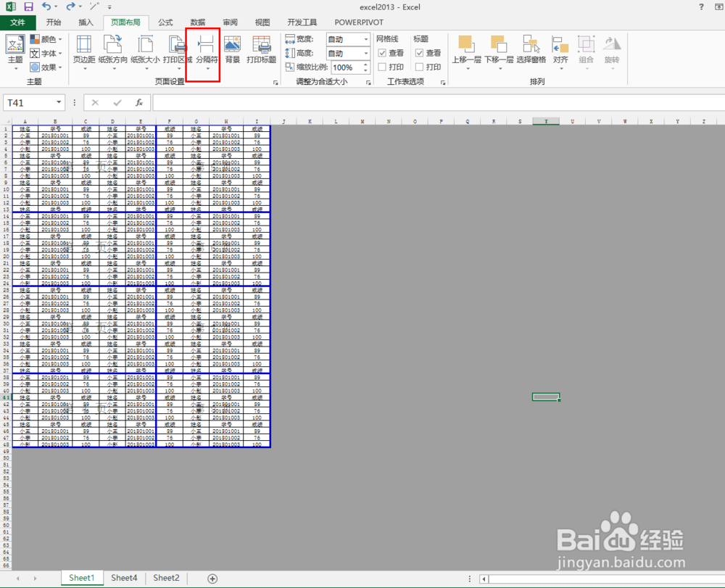This screenshot has width=725, height=588.
Task: Switch to the Developer (开发工具) tab
Action: 302,22
